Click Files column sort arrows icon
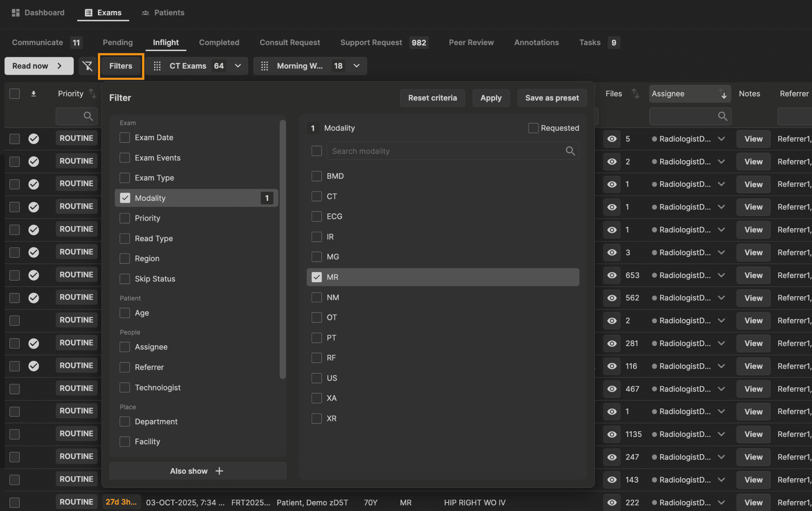 click(x=635, y=94)
